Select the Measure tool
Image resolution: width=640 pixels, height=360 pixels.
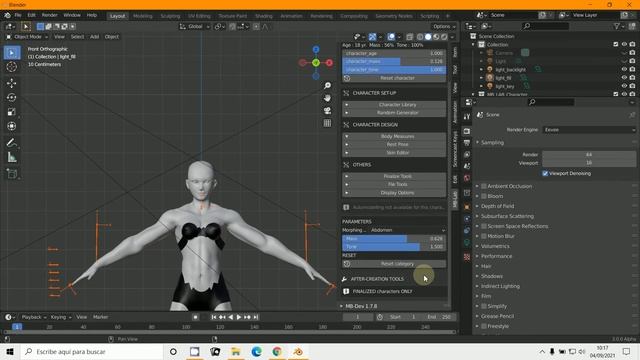point(11,157)
